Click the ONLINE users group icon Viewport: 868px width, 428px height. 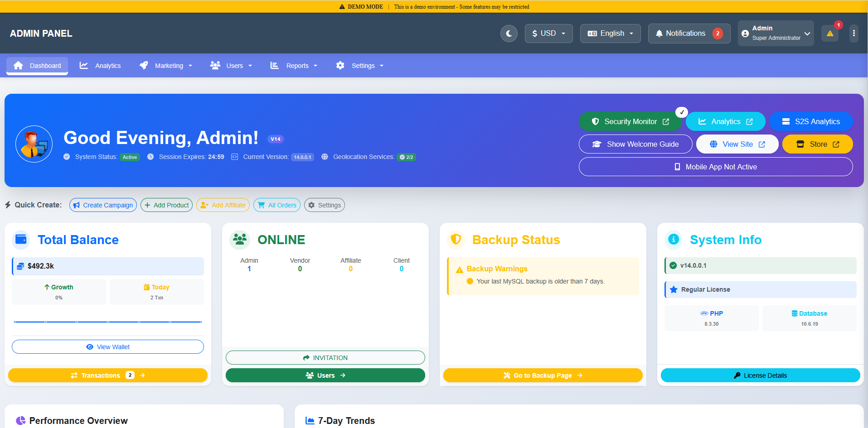(x=240, y=240)
